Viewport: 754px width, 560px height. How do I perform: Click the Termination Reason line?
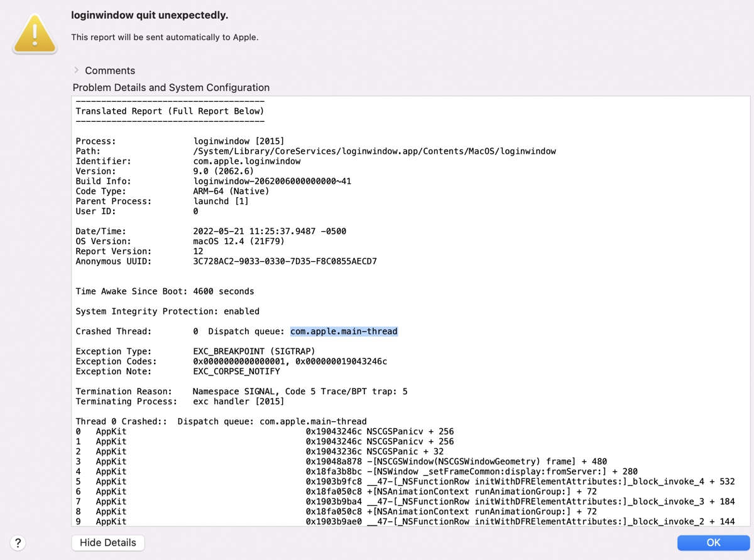coord(241,392)
